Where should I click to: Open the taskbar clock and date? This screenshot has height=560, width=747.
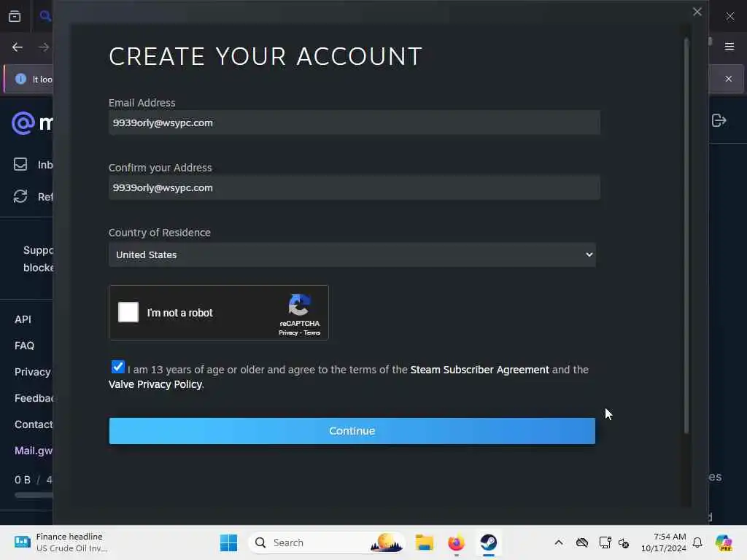pyautogui.click(x=664, y=542)
